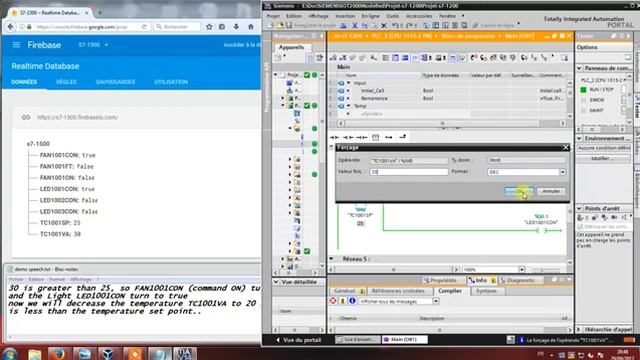Toggle the MAINT checkbox in the control panel
The height and width of the screenshot is (360, 640).
tap(623, 110)
